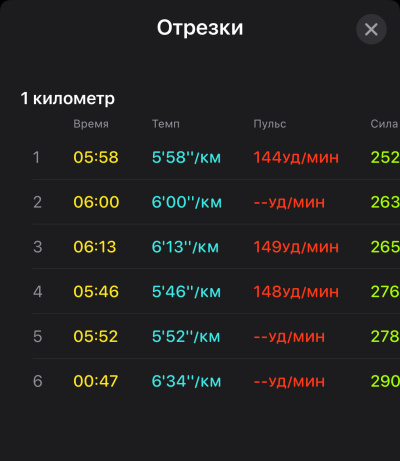Screen dimensions: 400x461
Task: Select the Темп column header
Action: [166, 124]
